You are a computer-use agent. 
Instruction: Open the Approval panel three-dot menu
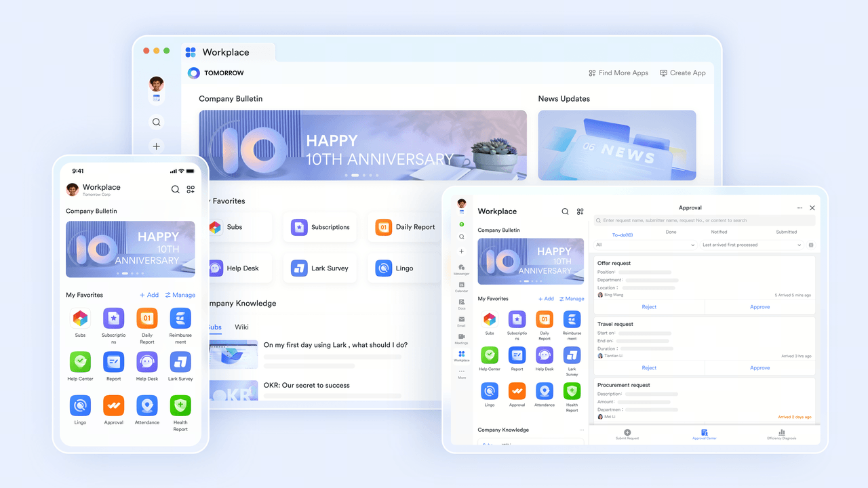pos(800,208)
